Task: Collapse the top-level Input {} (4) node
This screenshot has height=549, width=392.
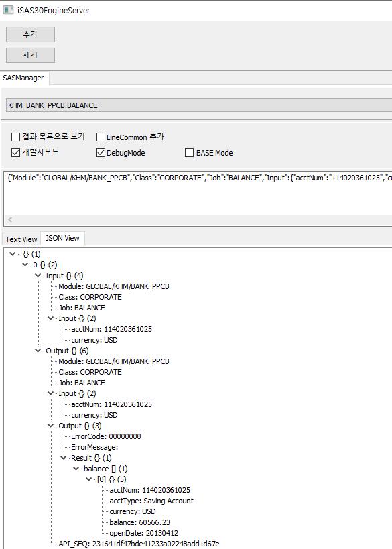Action: tap(38, 276)
